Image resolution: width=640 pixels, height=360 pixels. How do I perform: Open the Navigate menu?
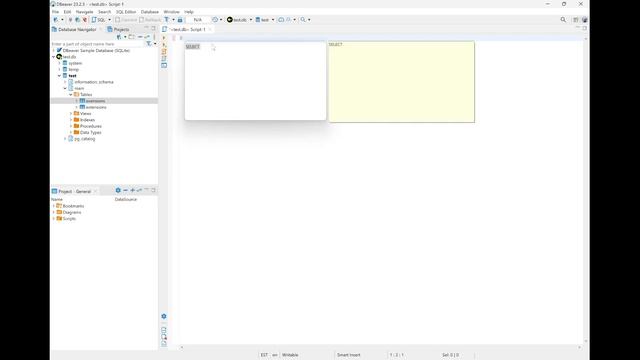[84, 12]
